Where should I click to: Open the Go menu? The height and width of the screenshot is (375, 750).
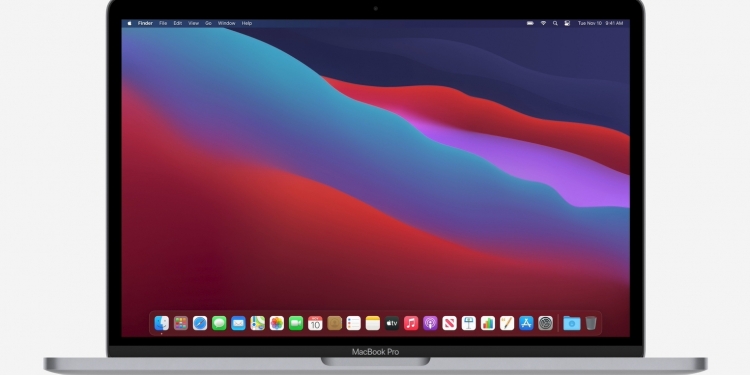(x=208, y=23)
